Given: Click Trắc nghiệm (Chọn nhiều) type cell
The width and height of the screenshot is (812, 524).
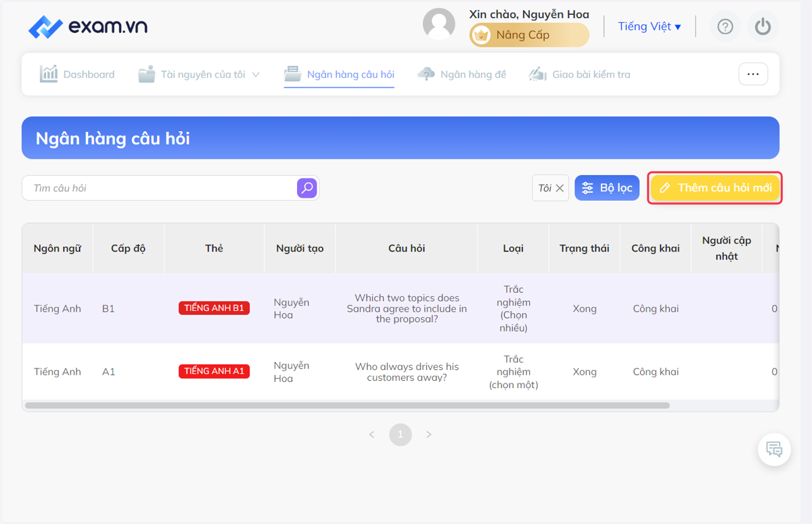Looking at the screenshot, I should [514, 308].
